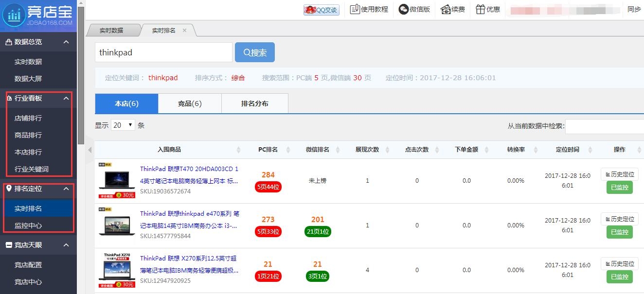
Task: Click 已监控 for T470 row
Action: (x=620, y=188)
